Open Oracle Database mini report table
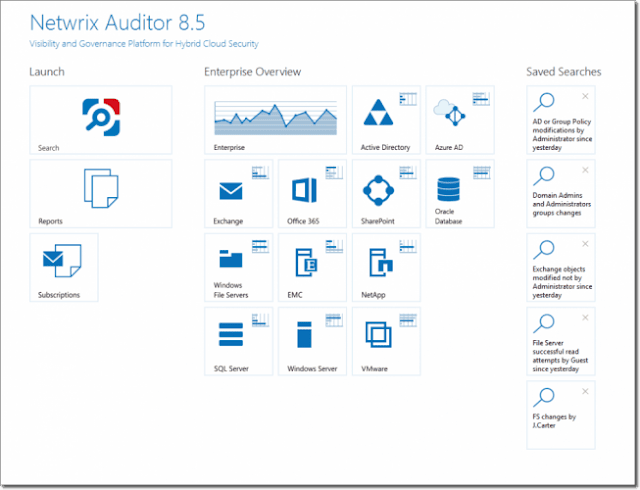 pos(482,173)
